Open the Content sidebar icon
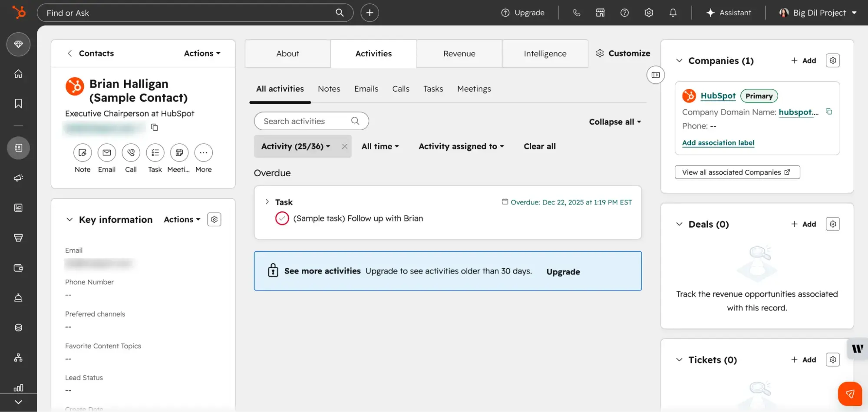868x412 pixels. (18, 208)
